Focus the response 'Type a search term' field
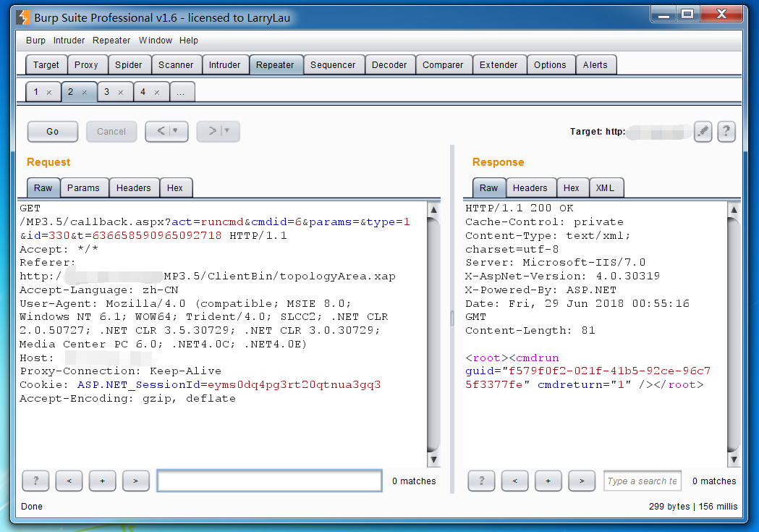Screen dimensions: 759x532 click(x=643, y=481)
